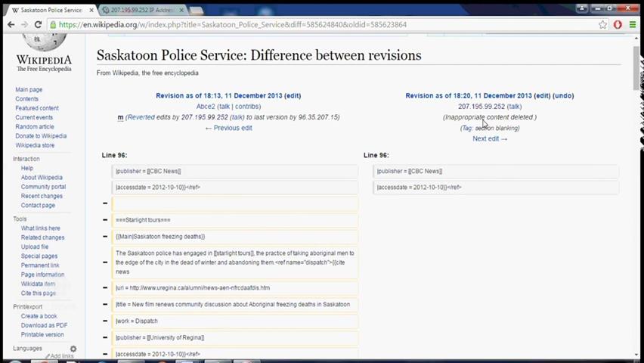
Task: Open Page information link
Action: click(x=43, y=275)
